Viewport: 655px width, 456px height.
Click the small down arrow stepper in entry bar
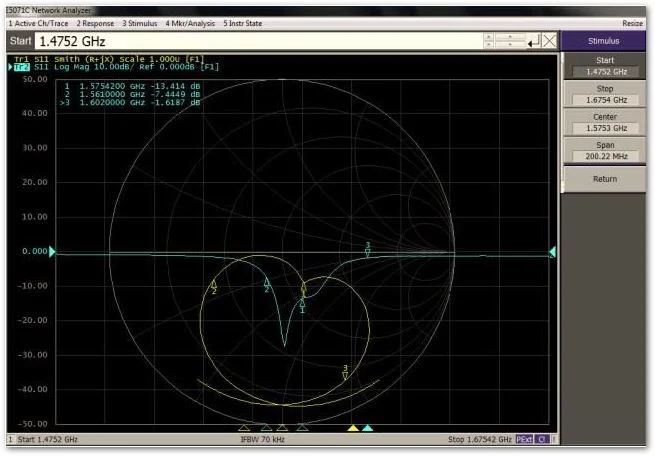tap(488, 45)
